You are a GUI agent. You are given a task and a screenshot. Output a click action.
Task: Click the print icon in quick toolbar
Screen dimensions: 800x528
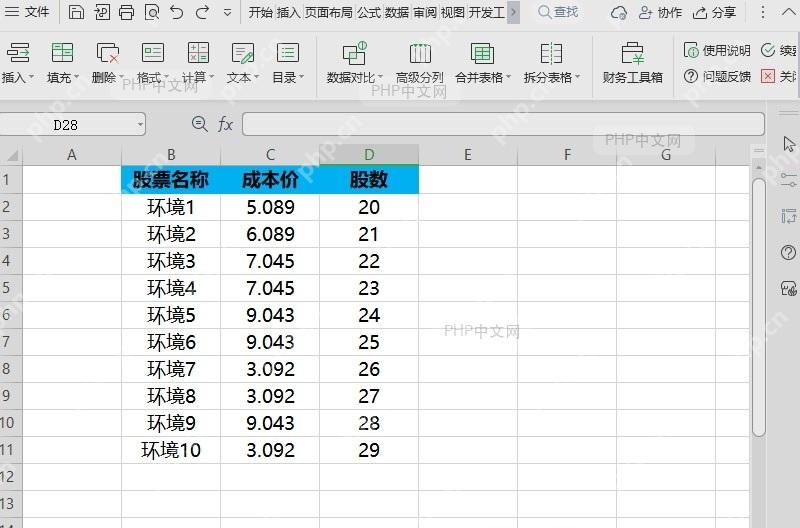tap(126, 12)
